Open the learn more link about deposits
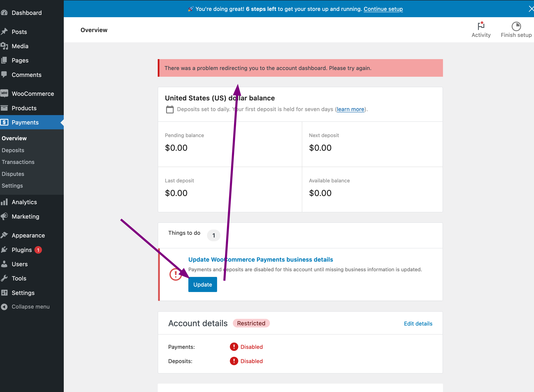 [x=350, y=109]
